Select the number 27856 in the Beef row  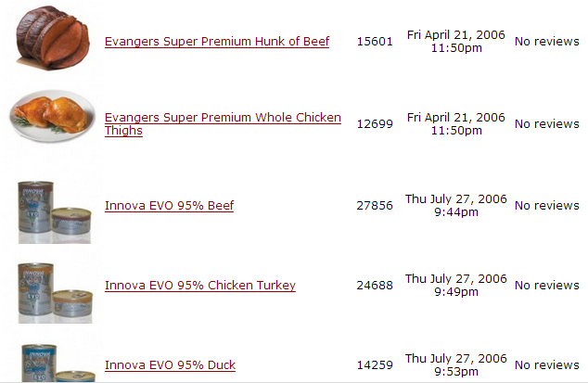tap(375, 206)
